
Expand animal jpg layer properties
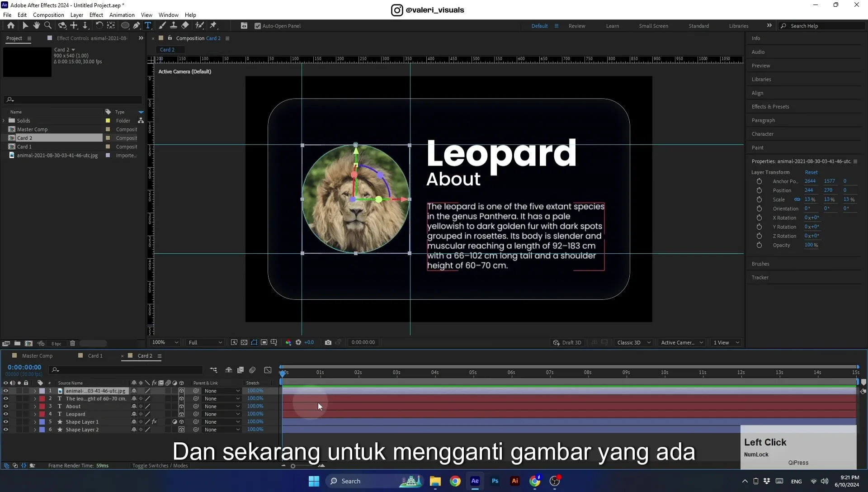pyautogui.click(x=35, y=391)
